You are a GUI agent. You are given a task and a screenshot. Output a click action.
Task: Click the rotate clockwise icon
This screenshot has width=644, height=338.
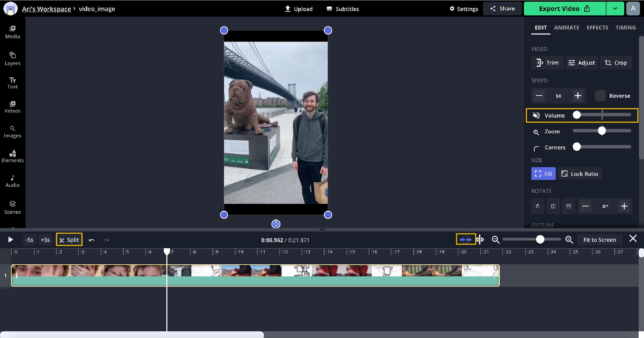coord(538,206)
